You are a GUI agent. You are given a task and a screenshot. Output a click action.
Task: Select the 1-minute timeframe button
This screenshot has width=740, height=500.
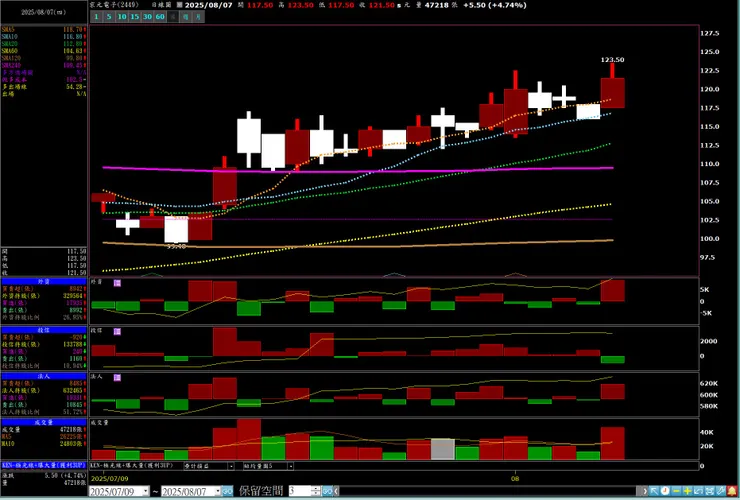[96, 17]
